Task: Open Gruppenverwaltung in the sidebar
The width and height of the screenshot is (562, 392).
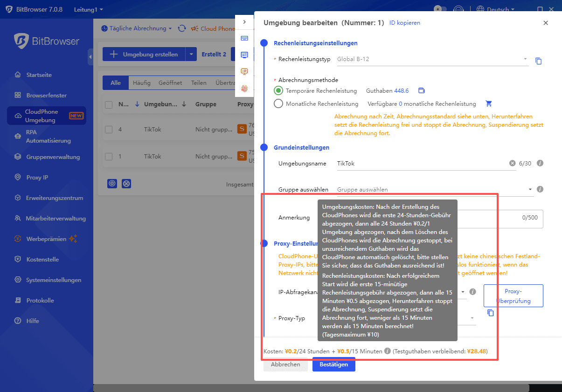Action: [x=53, y=157]
